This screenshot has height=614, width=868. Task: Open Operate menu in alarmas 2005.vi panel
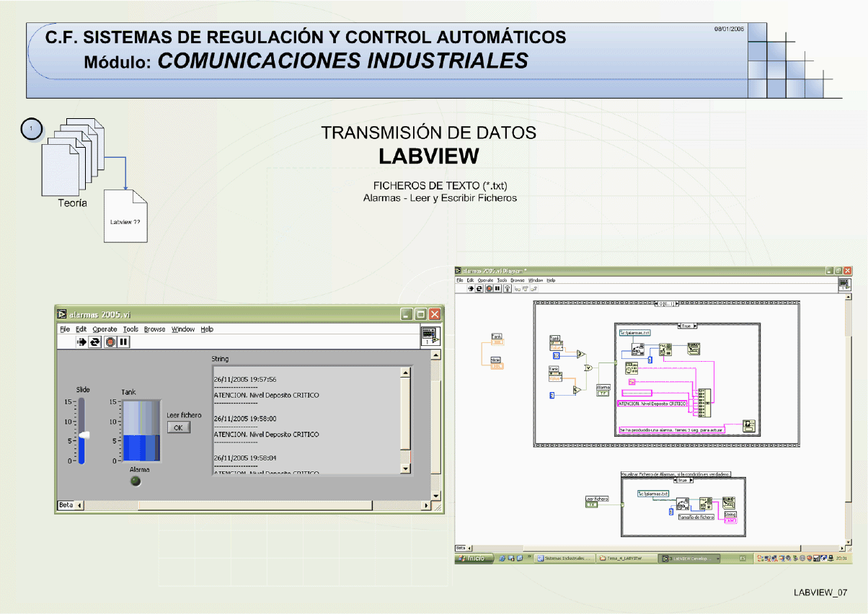105,329
